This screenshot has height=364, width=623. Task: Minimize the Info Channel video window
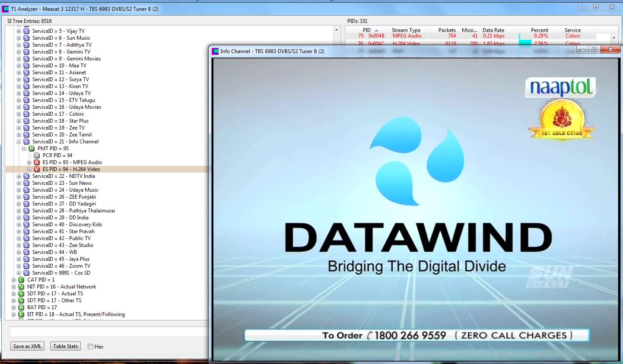coord(583,50)
